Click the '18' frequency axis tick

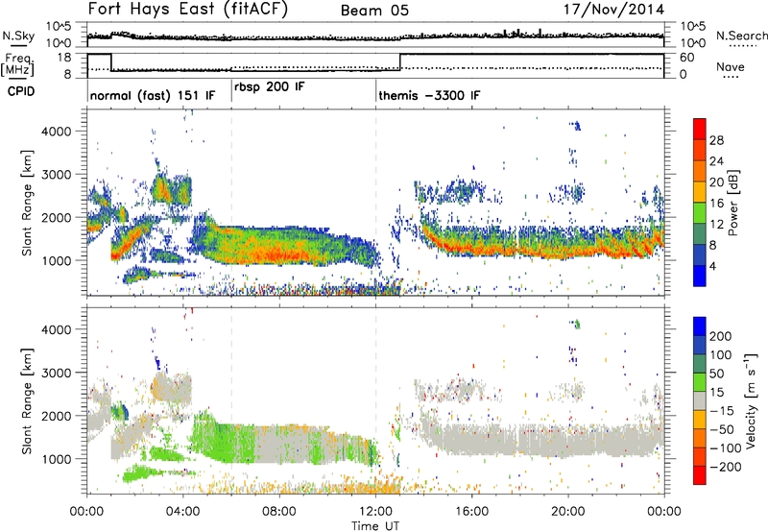point(63,58)
